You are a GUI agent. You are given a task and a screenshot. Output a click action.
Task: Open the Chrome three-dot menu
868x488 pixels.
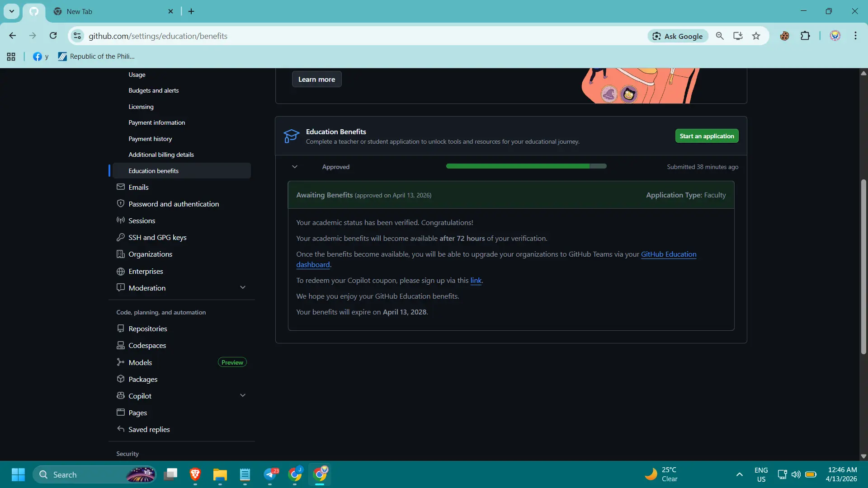pyautogui.click(x=855, y=36)
